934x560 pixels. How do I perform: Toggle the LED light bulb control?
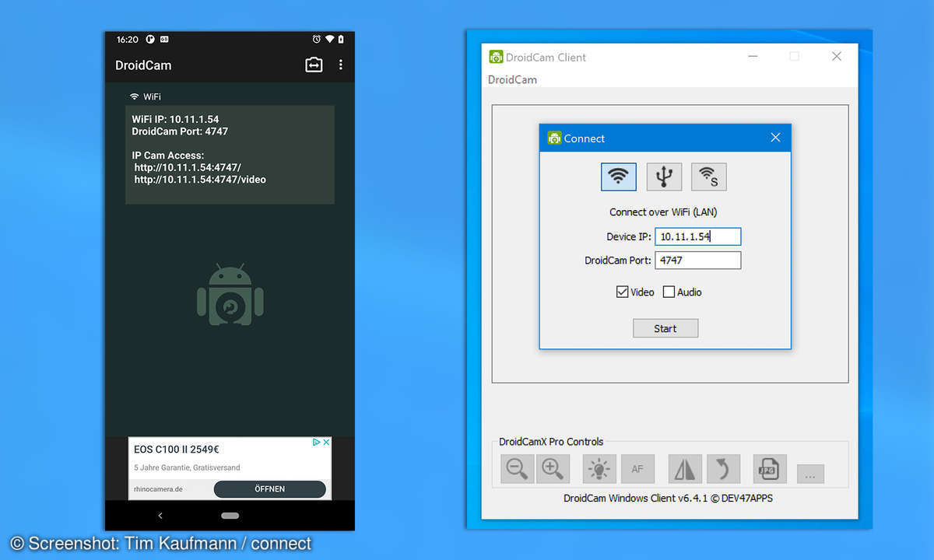[x=599, y=469]
